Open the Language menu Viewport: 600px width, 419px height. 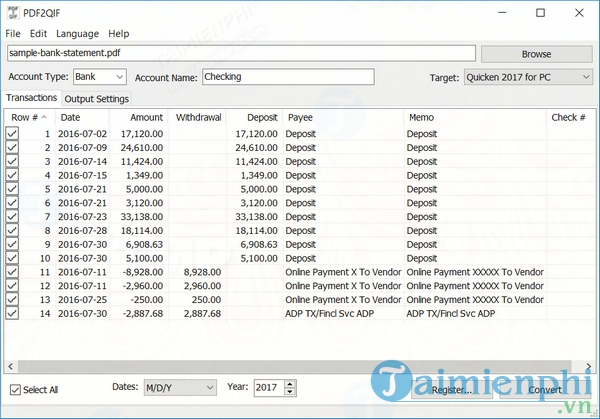[x=77, y=34]
